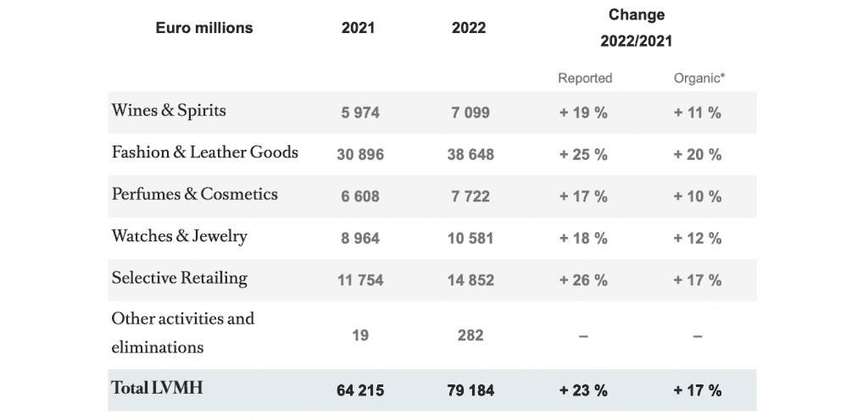This screenshot has width=868, height=420.
Task: Select the Total LVMH row label
Action: coord(157,388)
